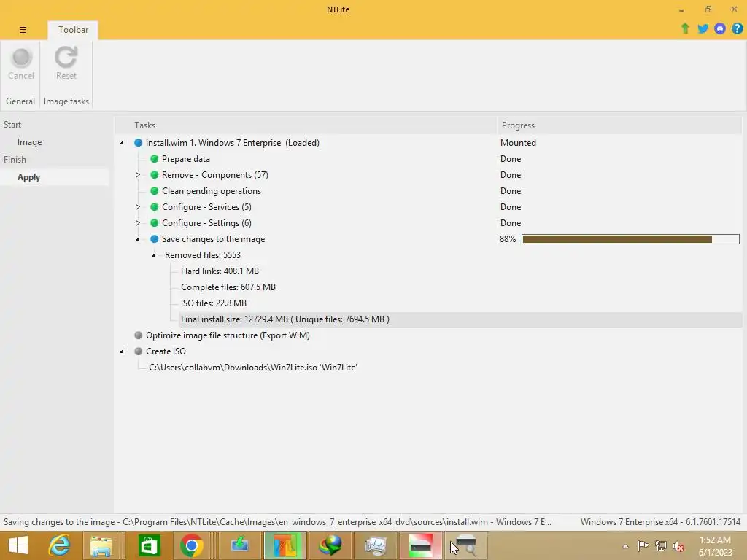Viewport: 747px width, 560px height.
Task: Click the Reset icon in toolbar
Action: 66,58
